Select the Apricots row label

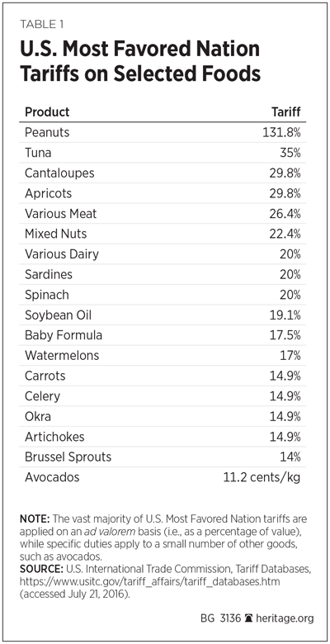pos(48,193)
